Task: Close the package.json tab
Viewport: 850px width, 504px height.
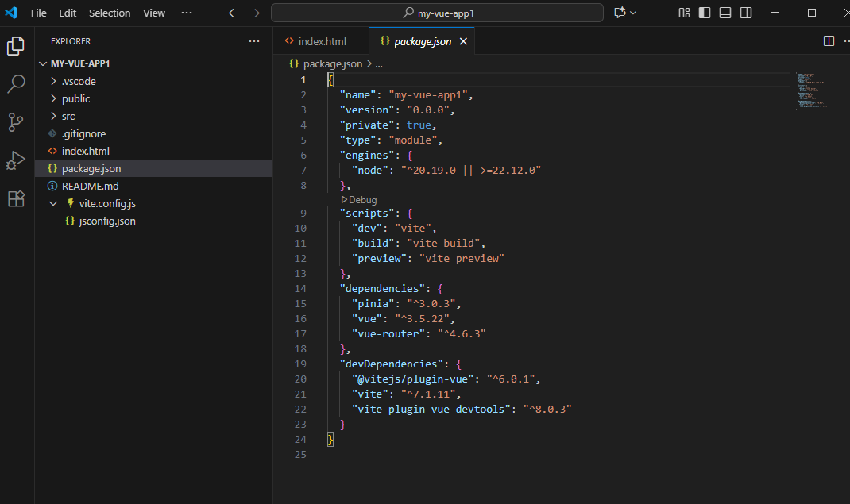Action: tap(463, 41)
